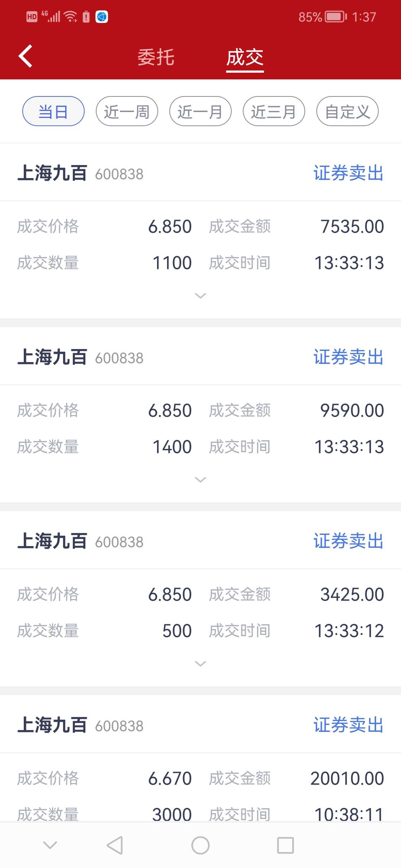Tap the Android back navigation triangle

click(115, 845)
